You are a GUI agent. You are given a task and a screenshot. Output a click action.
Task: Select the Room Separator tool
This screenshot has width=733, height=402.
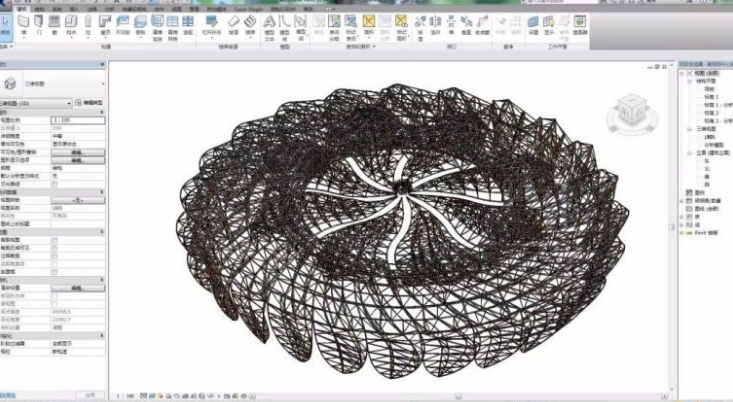334,27
